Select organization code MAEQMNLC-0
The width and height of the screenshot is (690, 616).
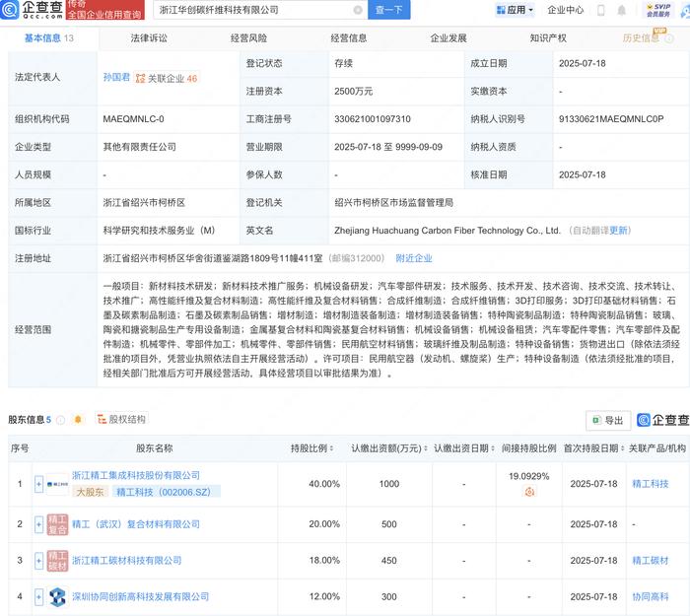coord(133,119)
